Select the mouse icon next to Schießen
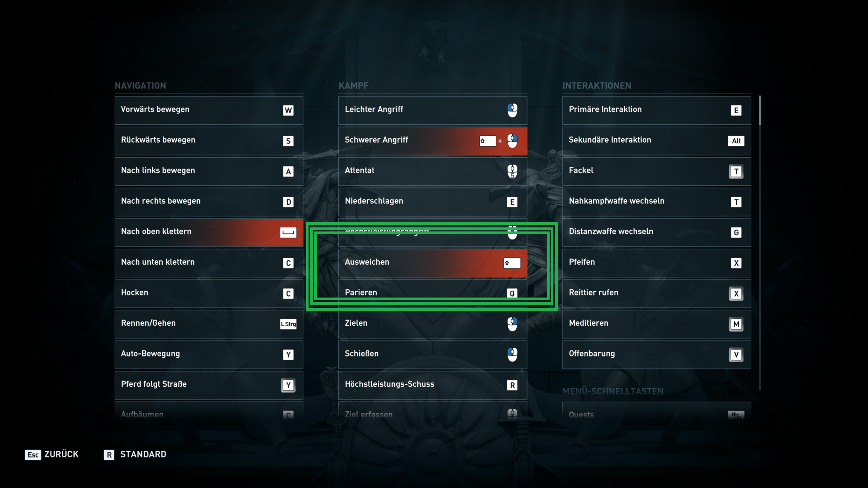The image size is (868, 488). [x=512, y=354]
